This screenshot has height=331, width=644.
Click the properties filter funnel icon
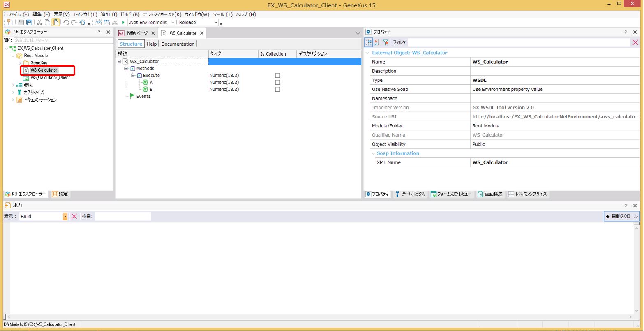385,42
